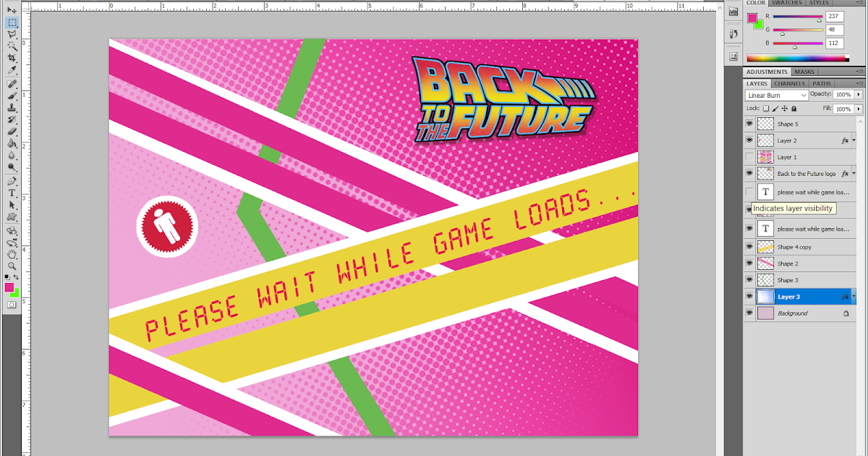Show the hidden Layer 1
The image size is (868, 456).
pos(749,156)
